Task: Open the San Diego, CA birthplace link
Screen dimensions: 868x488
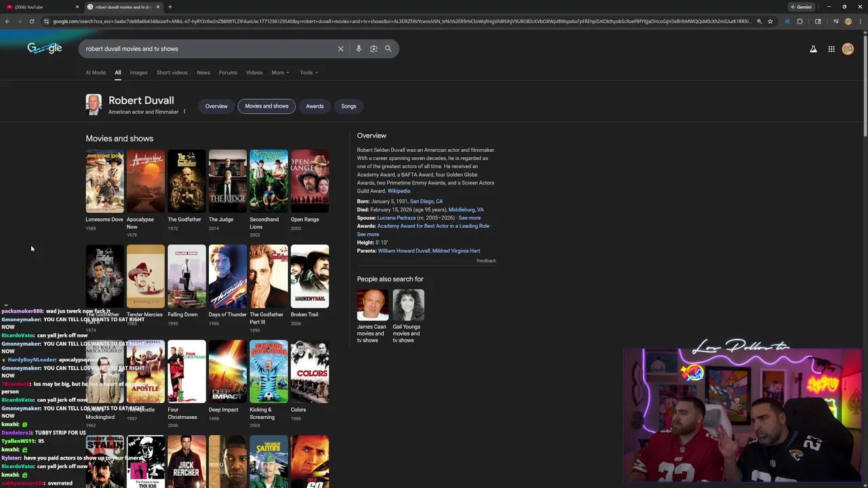Action: (x=427, y=201)
